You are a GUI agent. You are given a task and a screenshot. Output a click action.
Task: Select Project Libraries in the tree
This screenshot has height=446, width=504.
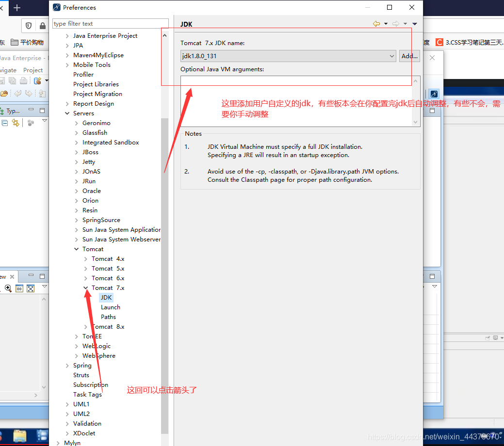click(96, 84)
